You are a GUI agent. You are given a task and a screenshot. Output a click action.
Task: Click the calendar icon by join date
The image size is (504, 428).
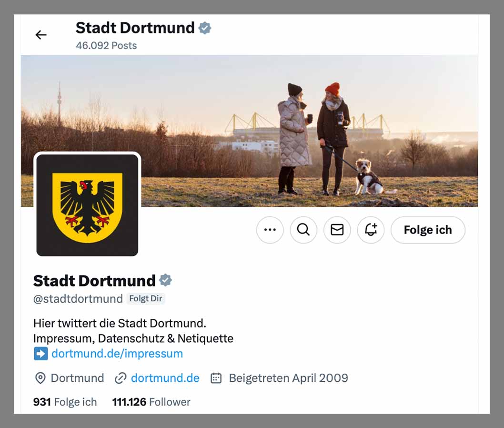[x=216, y=378]
